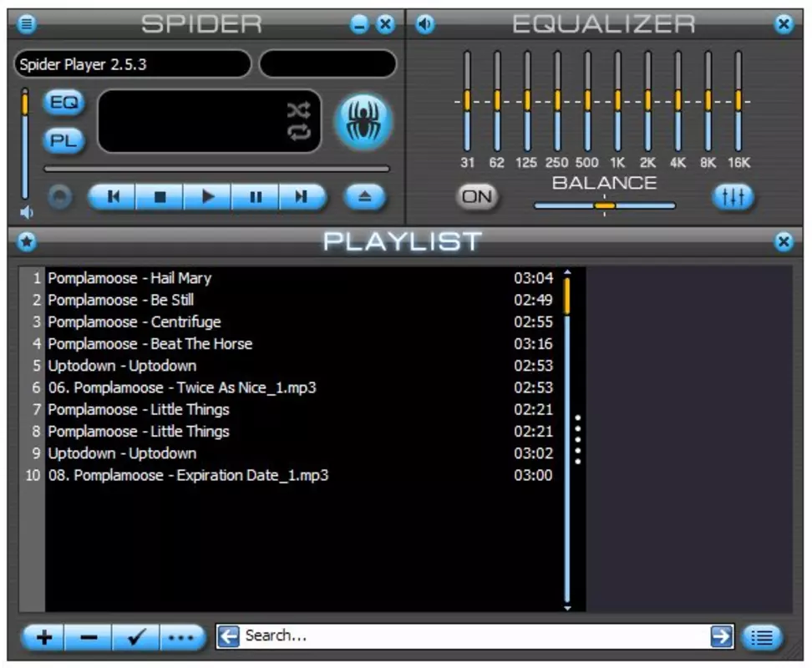Select track Pomplamoose - Centrifuge
The height and width of the screenshot is (668, 812).
[x=301, y=321]
